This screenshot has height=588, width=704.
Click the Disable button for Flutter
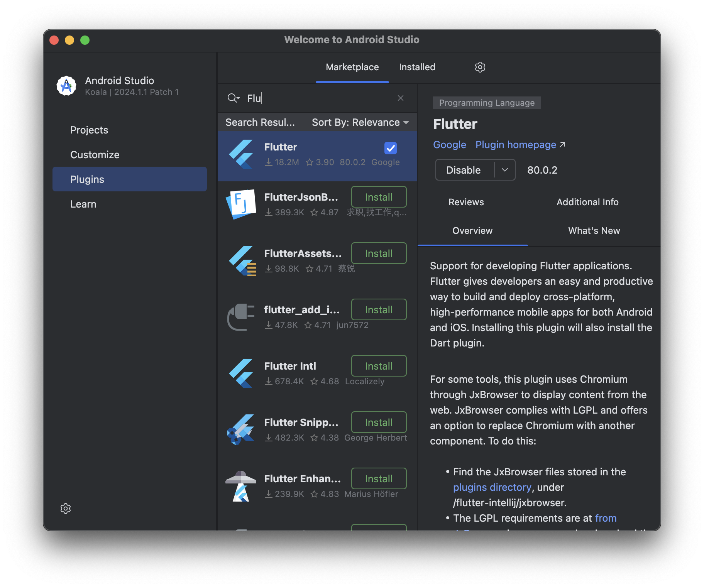pyautogui.click(x=463, y=170)
